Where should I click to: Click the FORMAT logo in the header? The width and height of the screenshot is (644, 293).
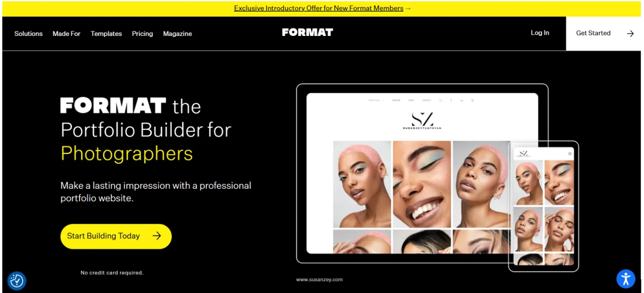[307, 32]
